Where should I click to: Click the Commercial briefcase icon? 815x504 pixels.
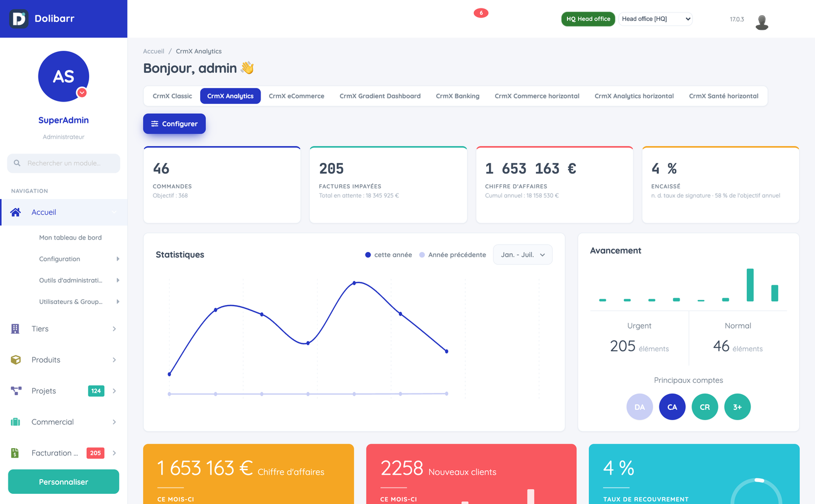[16, 422]
